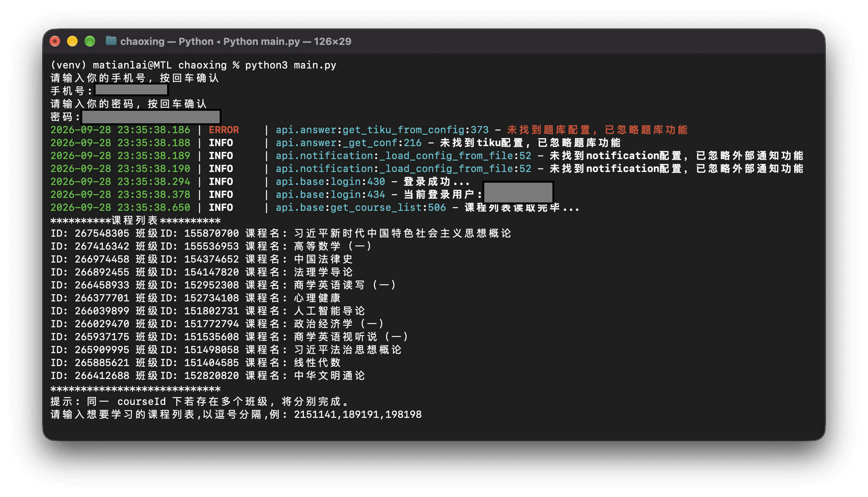Click the green zoom window button
Screen dimensions: 868x497
pos(90,41)
